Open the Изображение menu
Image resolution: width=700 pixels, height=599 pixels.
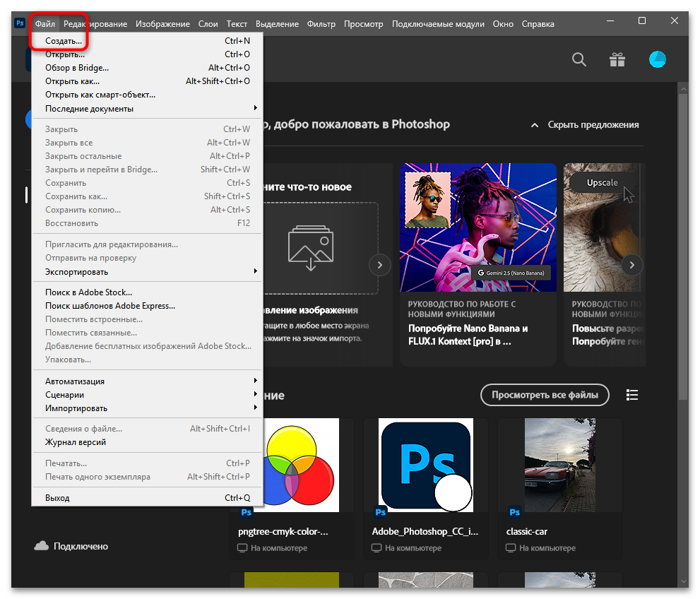tap(162, 23)
